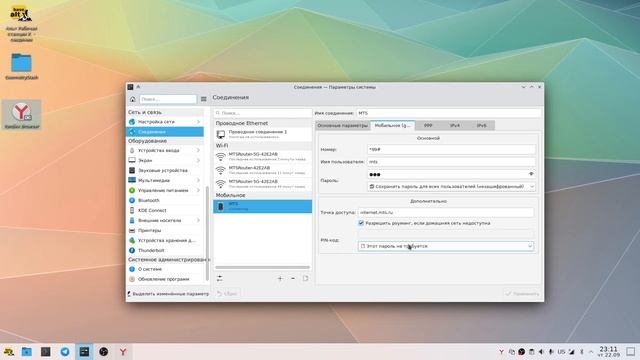Open Управление питанием settings
This screenshot has width=640, height=360.
[165, 190]
